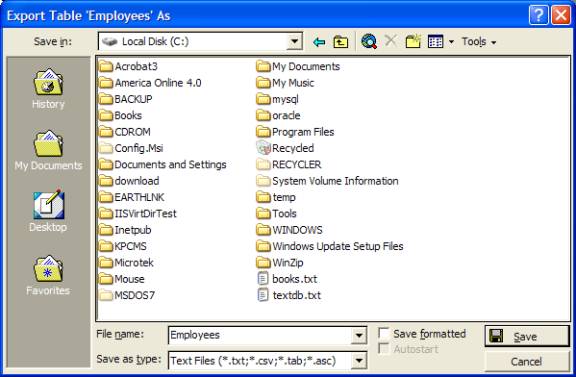Screen dimensions: 576x377
Task: Select the Inetpub folder
Action: click(x=125, y=230)
